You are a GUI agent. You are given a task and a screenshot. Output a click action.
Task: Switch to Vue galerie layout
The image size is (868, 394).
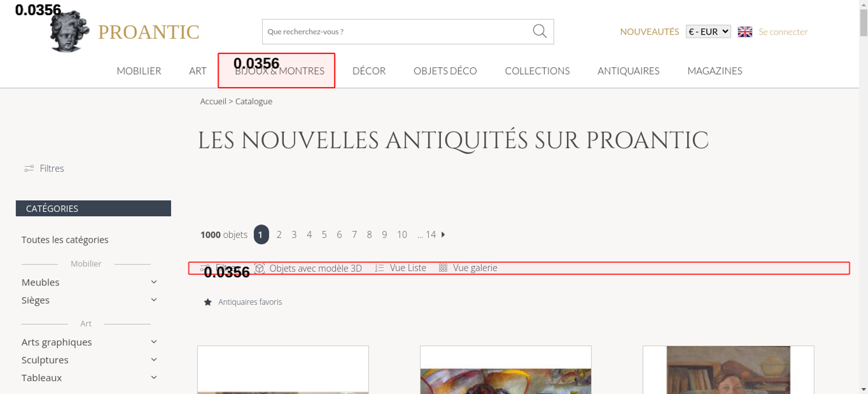tap(468, 268)
